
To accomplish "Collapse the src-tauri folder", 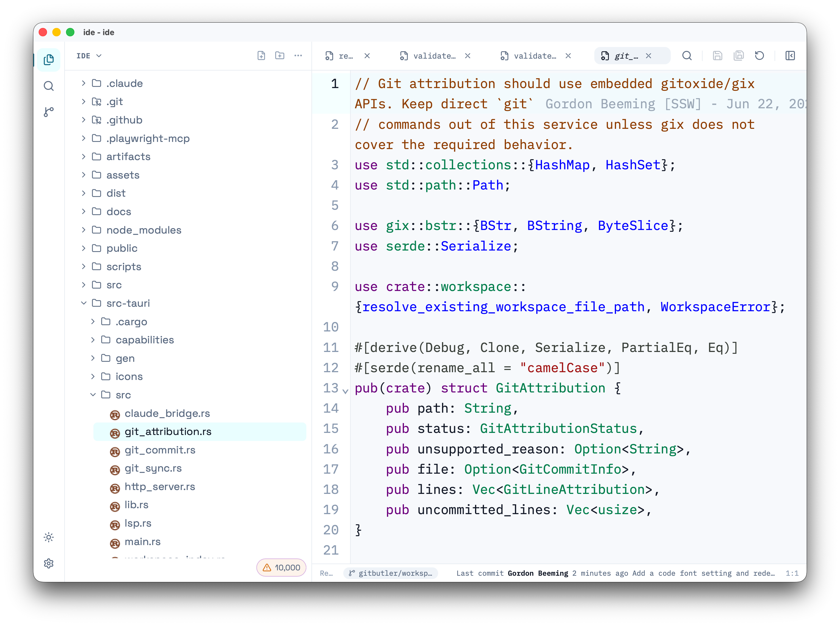I will (83, 303).
